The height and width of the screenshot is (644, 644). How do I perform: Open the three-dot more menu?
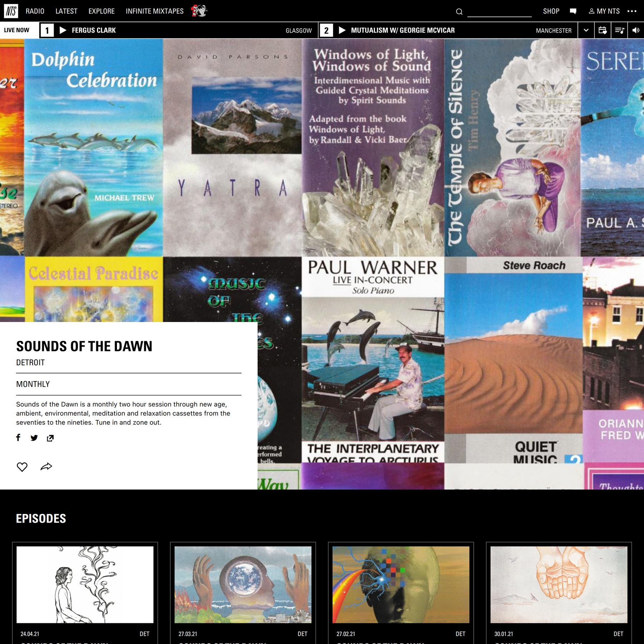632,11
